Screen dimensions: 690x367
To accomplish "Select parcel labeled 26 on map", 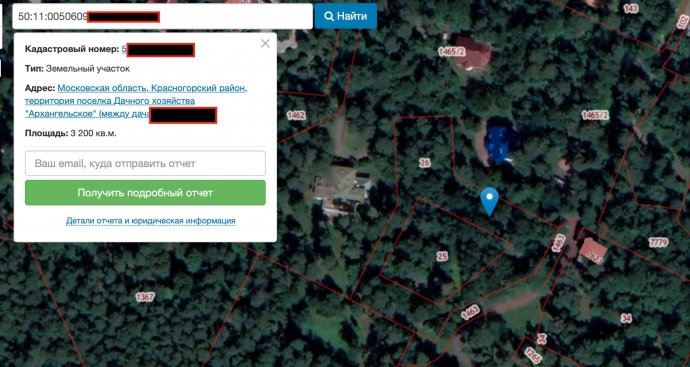I will point(424,163).
